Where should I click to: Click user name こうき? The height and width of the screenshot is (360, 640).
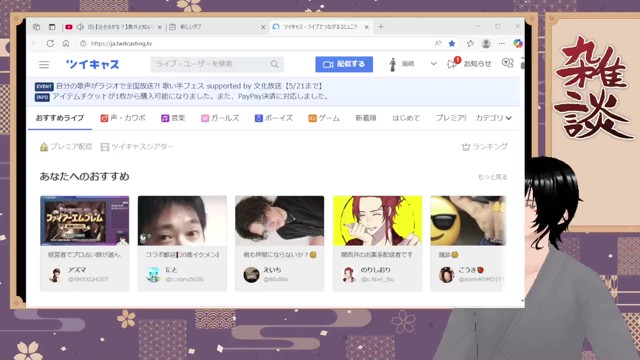(x=471, y=270)
